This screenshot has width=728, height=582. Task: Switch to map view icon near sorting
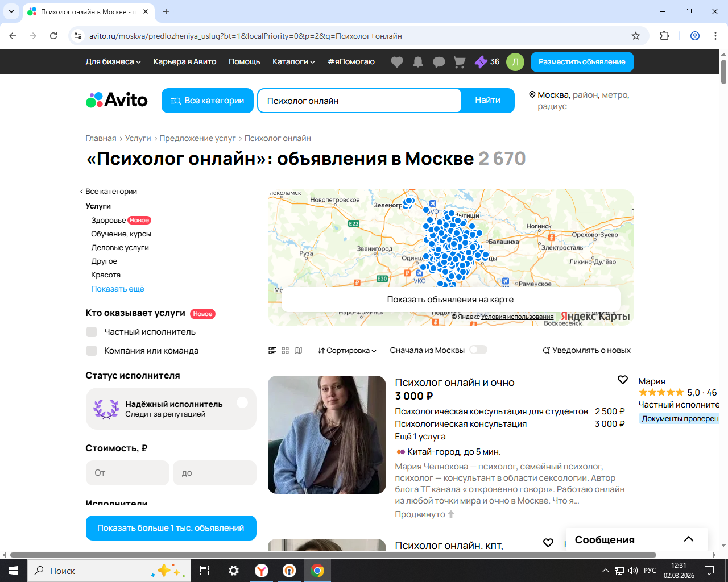(299, 351)
